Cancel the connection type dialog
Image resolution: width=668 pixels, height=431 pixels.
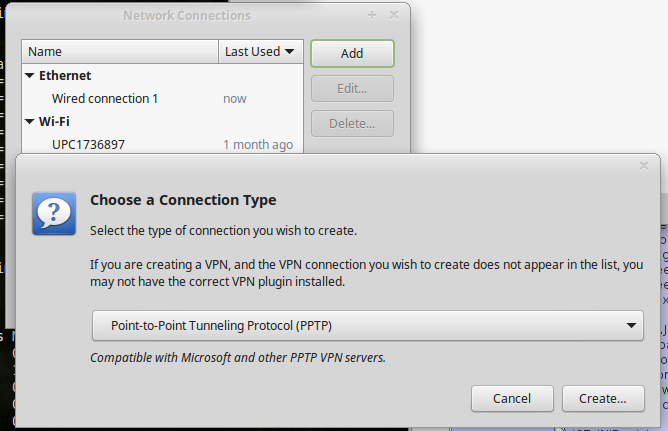pyautogui.click(x=512, y=399)
